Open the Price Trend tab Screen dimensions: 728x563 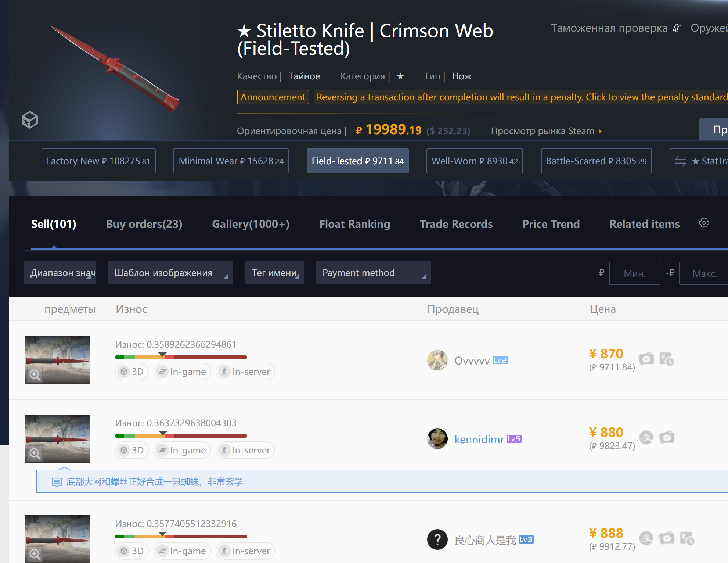click(x=551, y=224)
